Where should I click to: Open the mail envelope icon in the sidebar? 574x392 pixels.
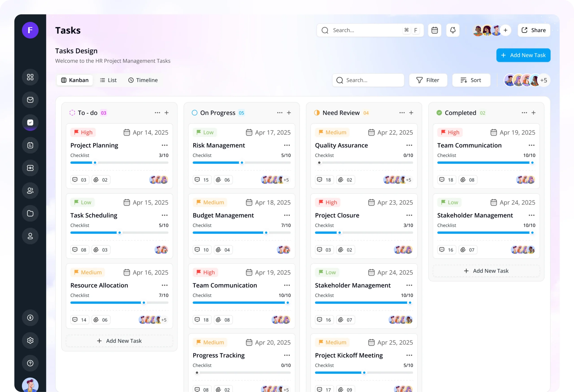click(30, 100)
